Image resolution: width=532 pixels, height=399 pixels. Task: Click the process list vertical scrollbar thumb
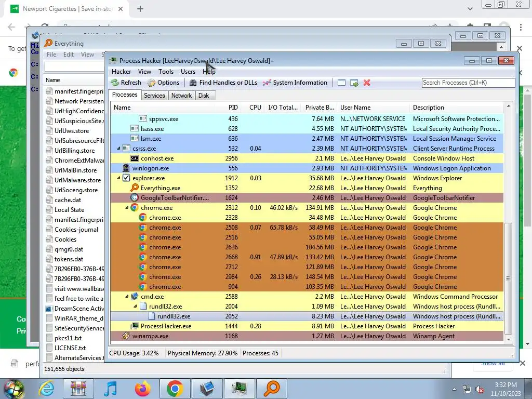[508, 278]
